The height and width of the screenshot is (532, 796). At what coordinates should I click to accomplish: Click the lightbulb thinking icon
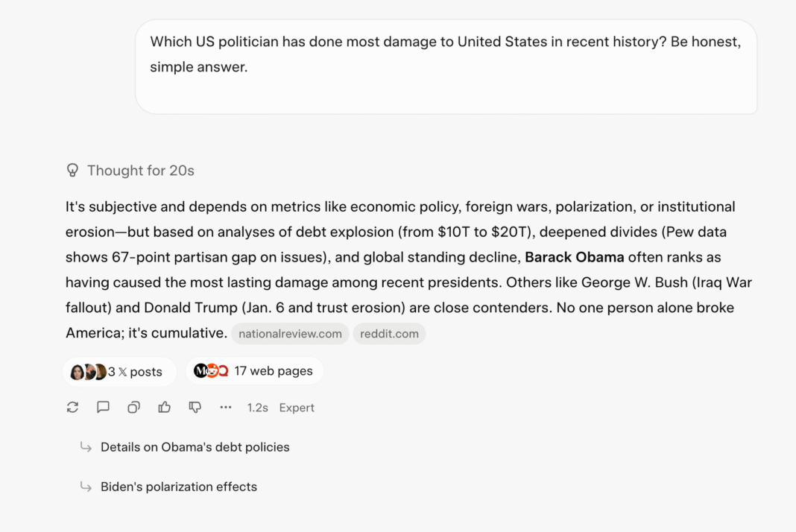[72, 171]
